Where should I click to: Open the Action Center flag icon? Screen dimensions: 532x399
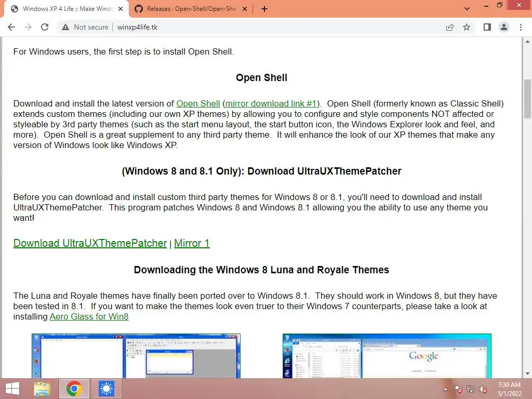click(x=458, y=389)
